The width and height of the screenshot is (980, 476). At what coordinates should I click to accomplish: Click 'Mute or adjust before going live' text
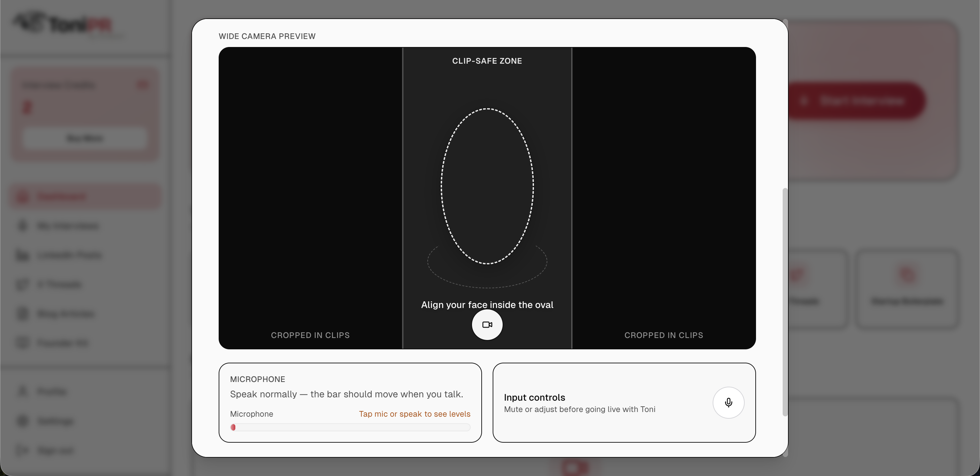(579, 409)
